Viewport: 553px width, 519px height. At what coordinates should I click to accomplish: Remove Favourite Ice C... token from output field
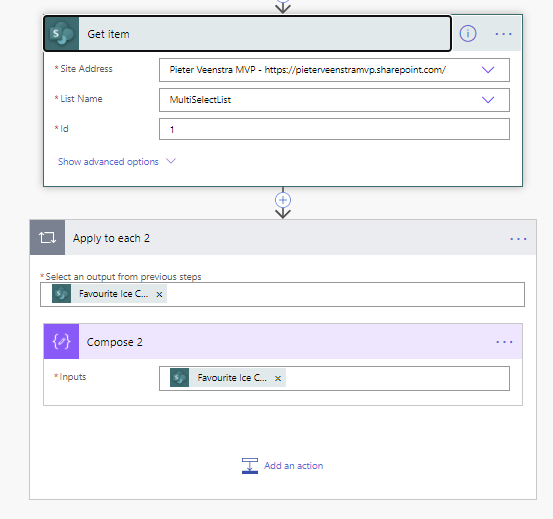(x=159, y=294)
